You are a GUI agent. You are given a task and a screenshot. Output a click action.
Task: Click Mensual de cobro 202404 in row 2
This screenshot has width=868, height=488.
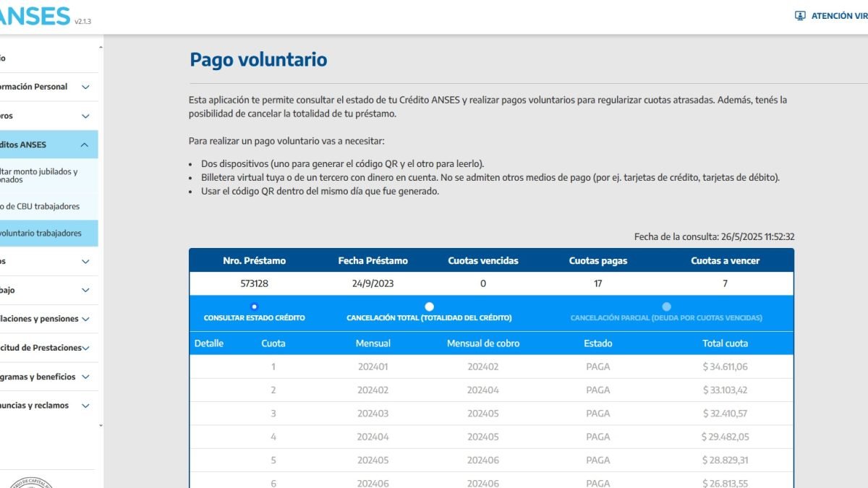[x=483, y=390]
